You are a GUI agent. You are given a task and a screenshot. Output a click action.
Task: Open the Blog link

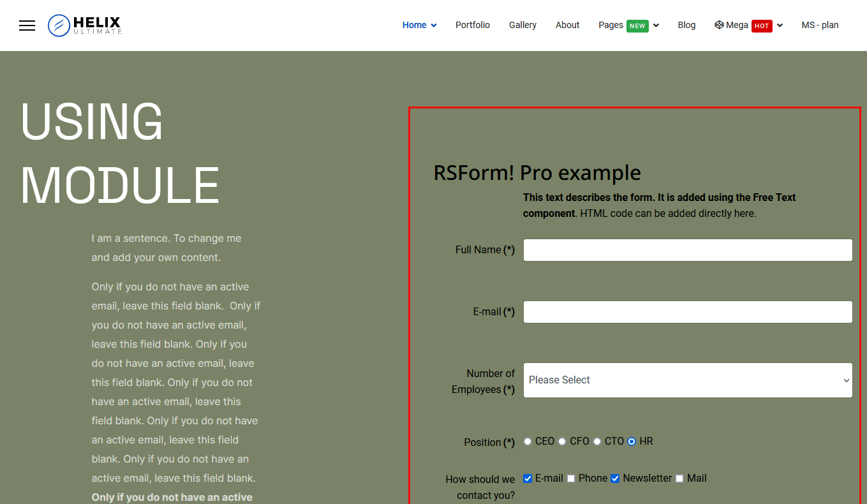[686, 25]
